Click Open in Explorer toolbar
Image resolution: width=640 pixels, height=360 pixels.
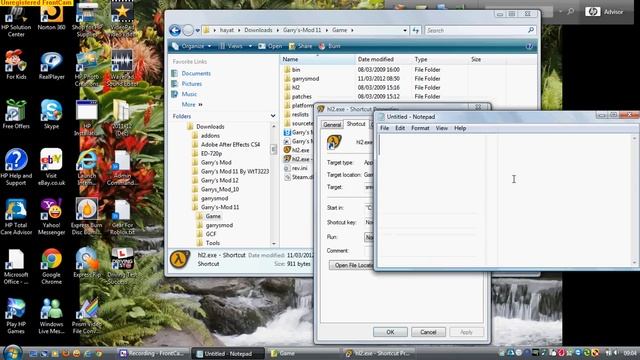click(x=270, y=46)
